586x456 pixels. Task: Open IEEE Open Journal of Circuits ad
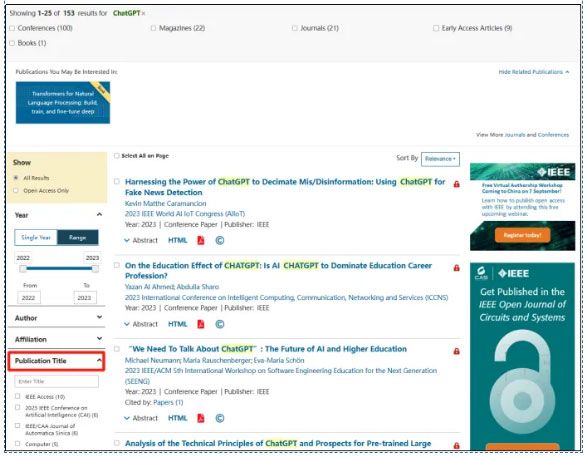(522, 356)
